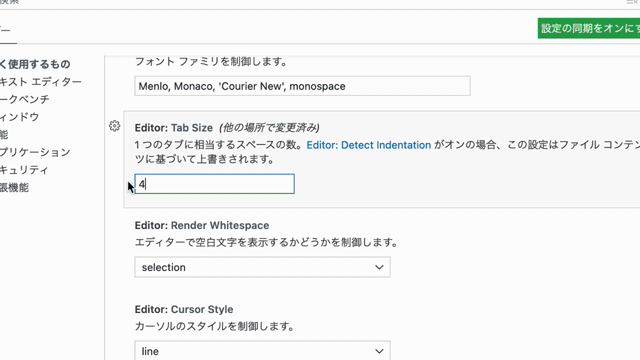640x360 pixels.
Task: Open the 'ウィンドウ' settings category
Action: pos(20,117)
